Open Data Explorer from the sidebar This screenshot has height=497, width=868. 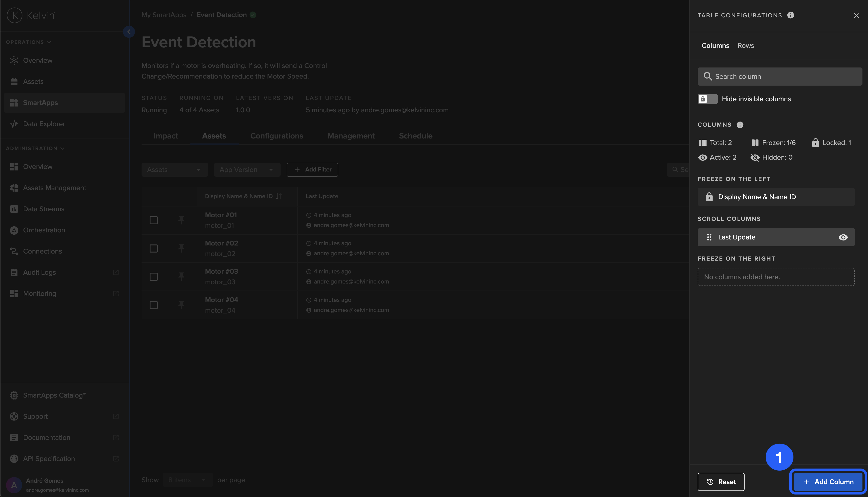(x=44, y=124)
